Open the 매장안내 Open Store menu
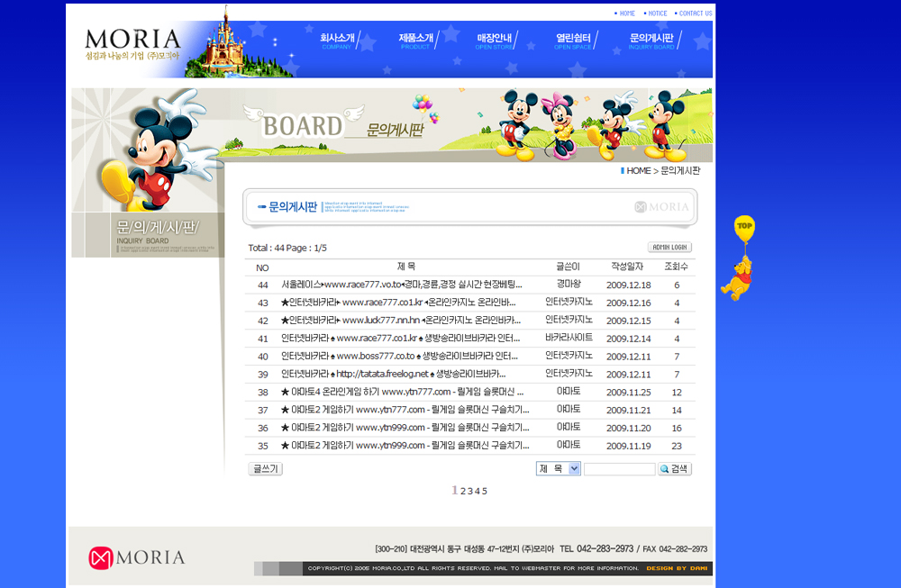Screen dimensions: 901x588 [494, 41]
